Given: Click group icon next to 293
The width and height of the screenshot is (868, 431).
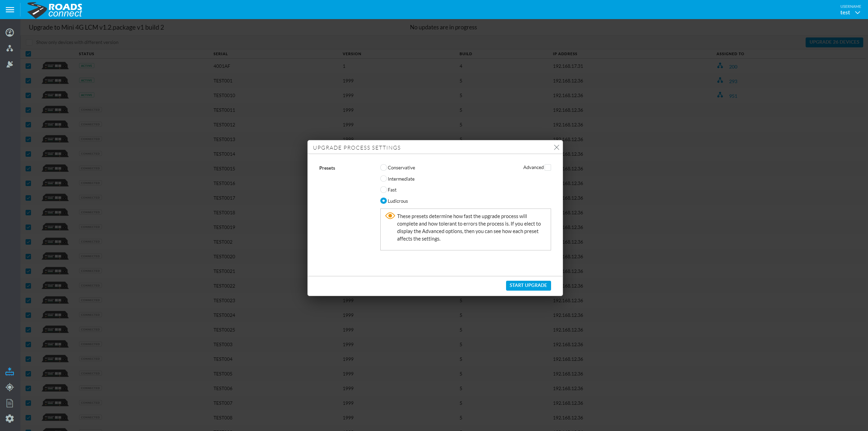Looking at the screenshot, I should 720,80.
